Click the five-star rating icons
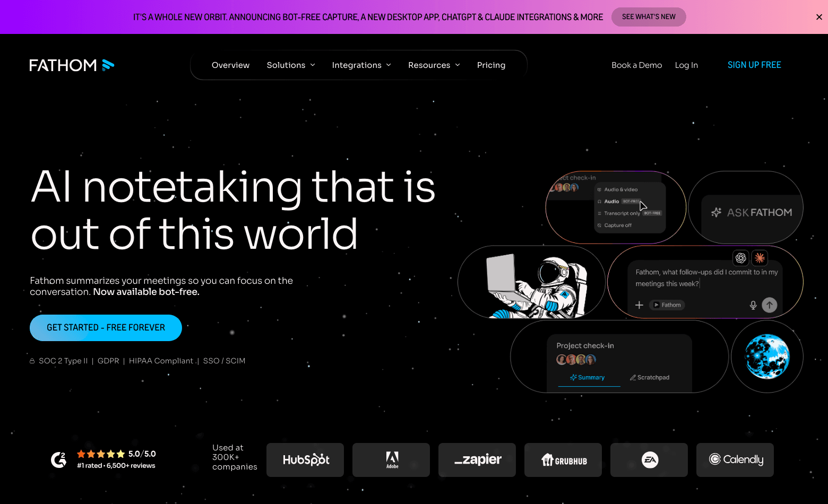Viewport: 828px width, 504px height. [101, 454]
